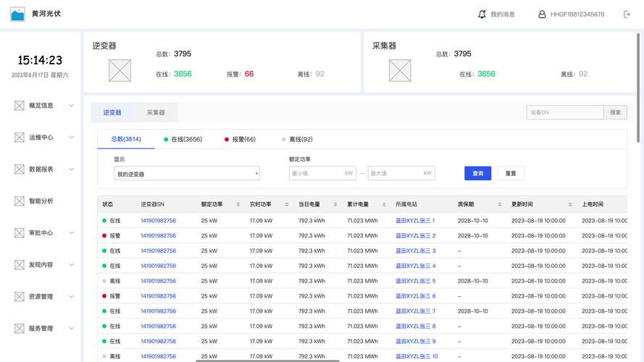Open station link 蓝田XYZL张三 8
The image size is (644, 362).
415,327
